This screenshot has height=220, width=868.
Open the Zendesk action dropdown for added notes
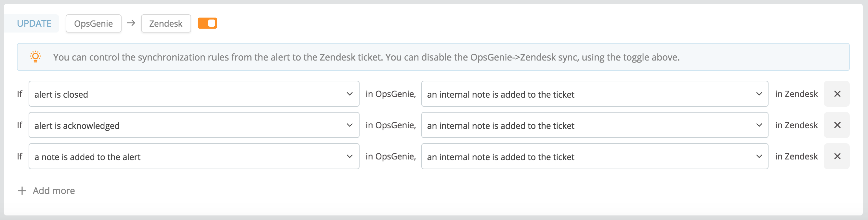click(758, 156)
